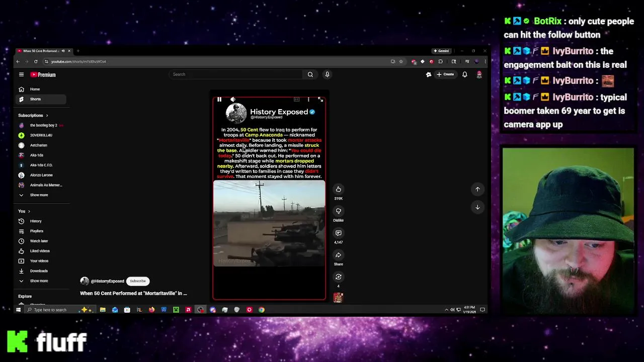Open Liked videos in the sidebar

coord(40,251)
